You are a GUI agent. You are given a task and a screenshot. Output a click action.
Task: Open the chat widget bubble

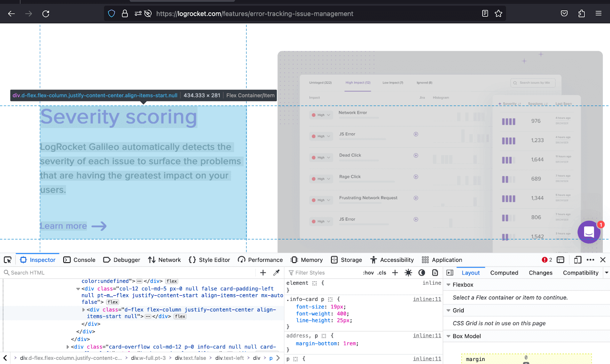coord(589,232)
